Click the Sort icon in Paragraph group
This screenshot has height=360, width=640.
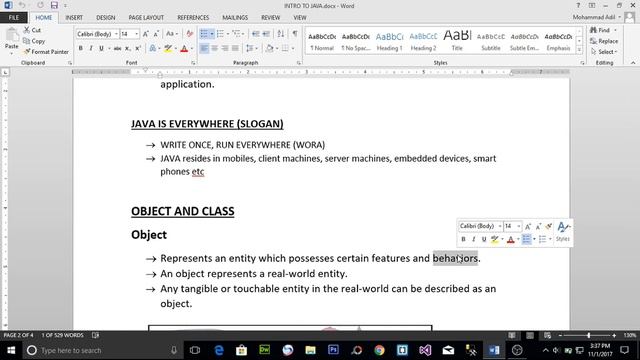[281, 34]
